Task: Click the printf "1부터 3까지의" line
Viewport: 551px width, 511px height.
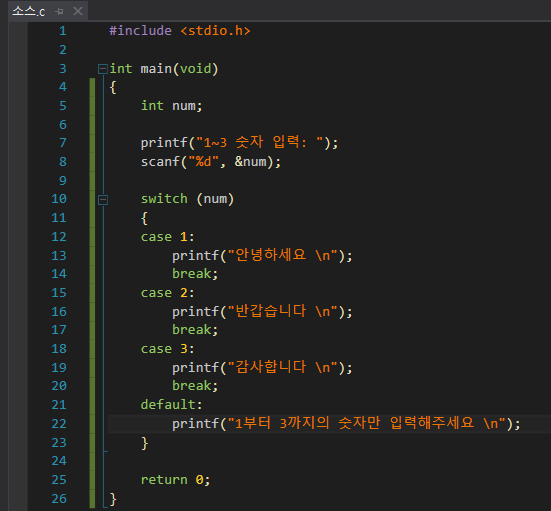Action: pos(346,423)
